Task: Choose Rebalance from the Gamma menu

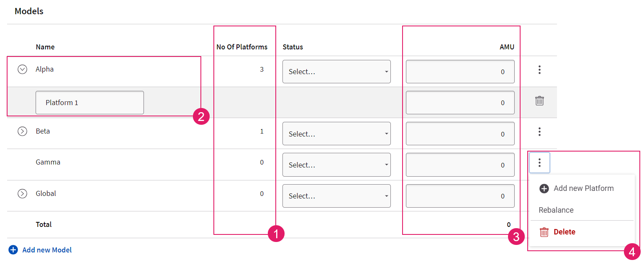Action: pyautogui.click(x=582, y=210)
